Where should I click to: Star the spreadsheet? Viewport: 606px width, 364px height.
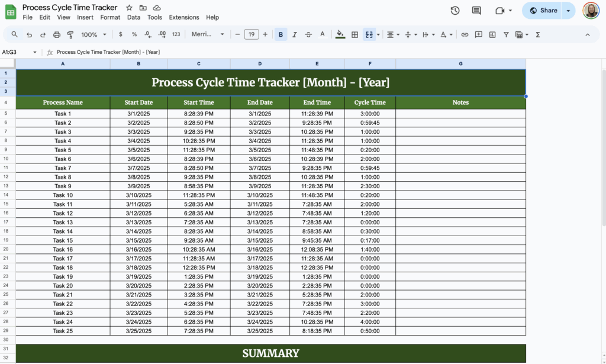click(128, 7)
